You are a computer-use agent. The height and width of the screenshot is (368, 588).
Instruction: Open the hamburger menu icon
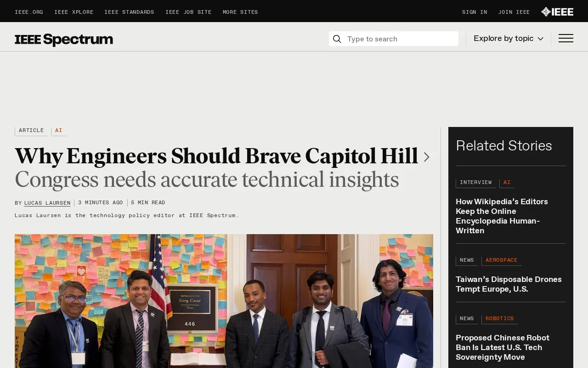(x=565, y=39)
